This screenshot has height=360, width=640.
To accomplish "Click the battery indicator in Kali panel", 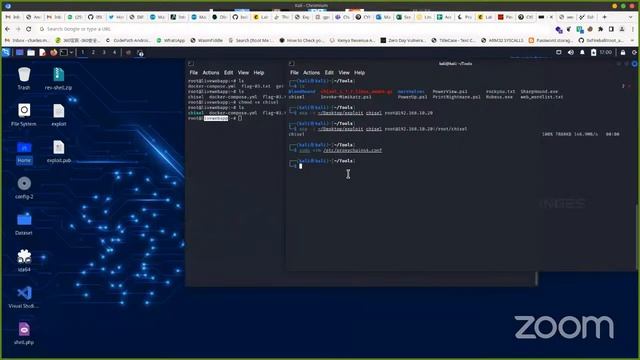I will point(593,52).
